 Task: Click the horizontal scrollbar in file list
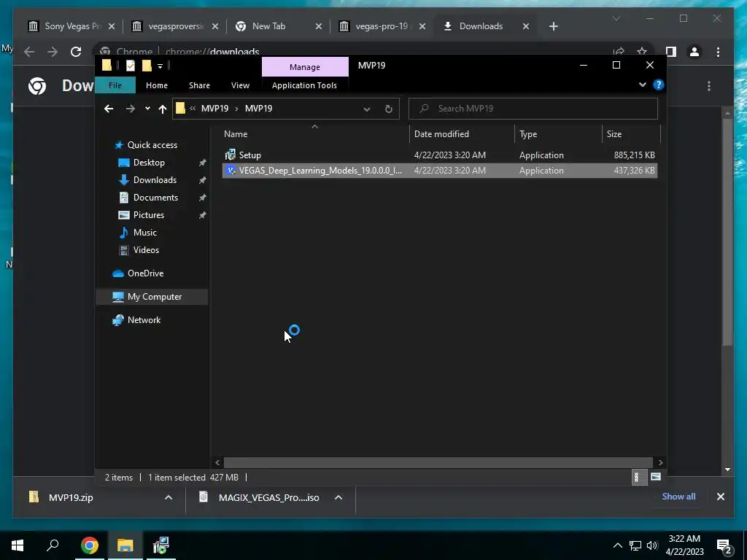[438, 462]
